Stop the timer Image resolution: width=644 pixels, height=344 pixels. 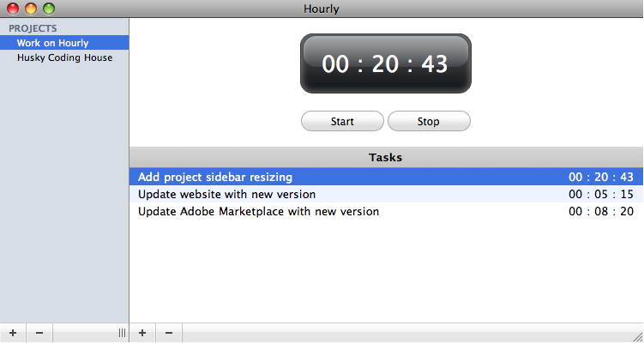pos(429,121)
